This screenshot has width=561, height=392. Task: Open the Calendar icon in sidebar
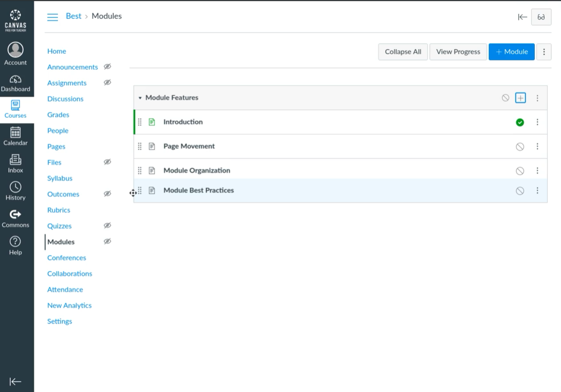(x=15, y=133)
